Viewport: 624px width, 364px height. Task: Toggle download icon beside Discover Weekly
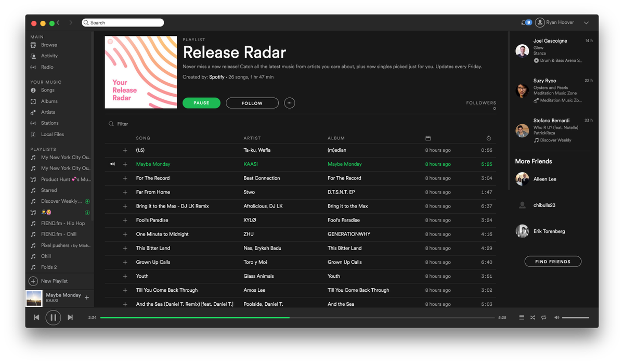tap(87, 201)
